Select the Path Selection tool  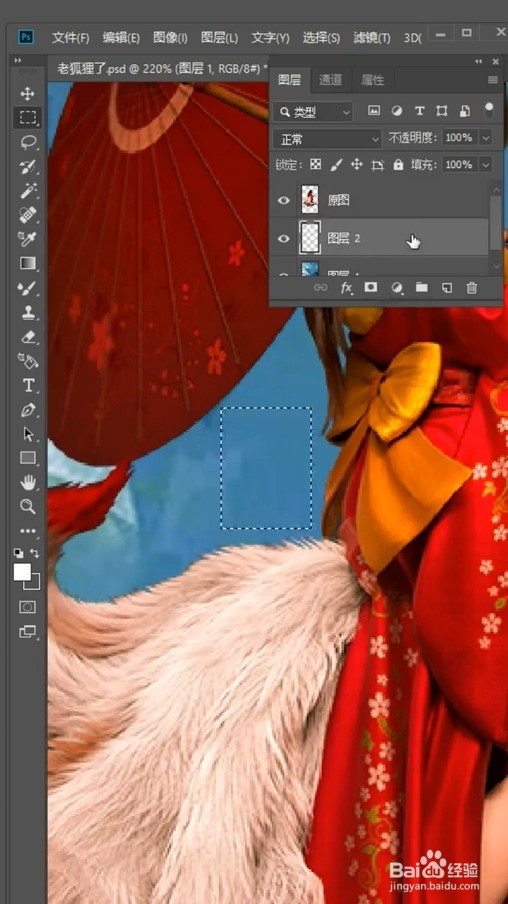(27, 434)
